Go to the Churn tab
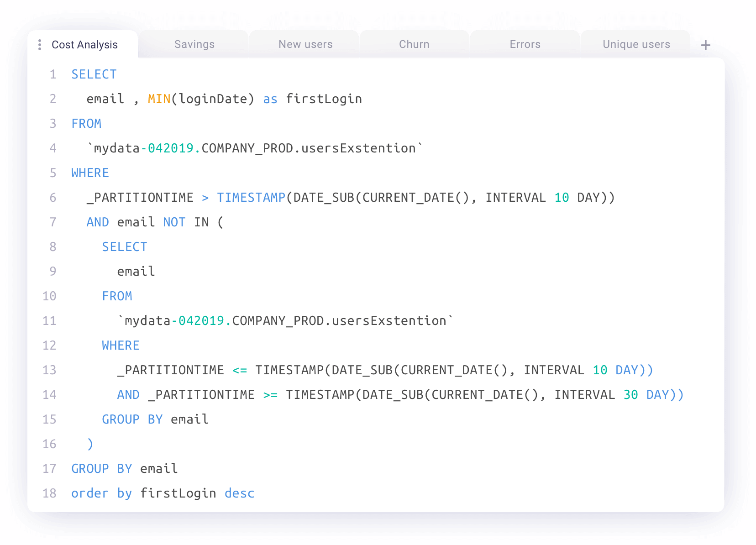 (414, 44)
